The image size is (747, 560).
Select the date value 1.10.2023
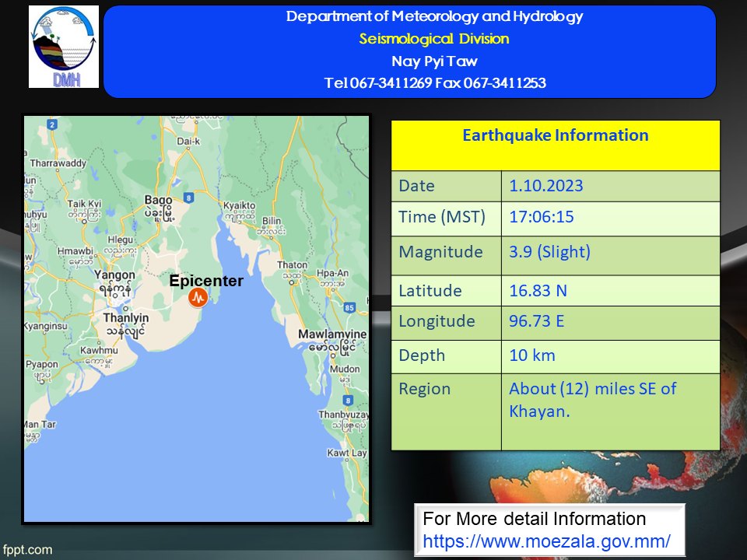click(545, 187)
